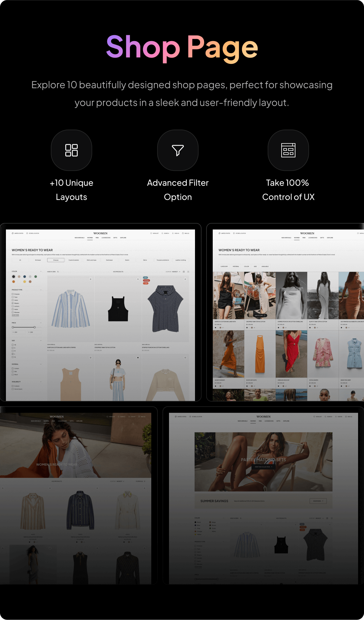Select the Knitwear category tab
The image size is (364, 620).
pyautogui.click(x=38, y=260)
